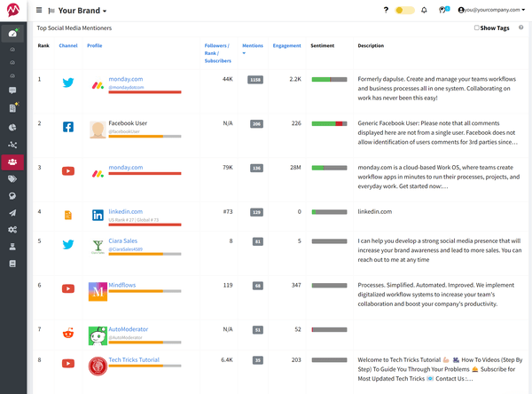Click sentiment bar in Facebook User row
The height and width of the screenshot is (394, 532).
tap(329, 123)
